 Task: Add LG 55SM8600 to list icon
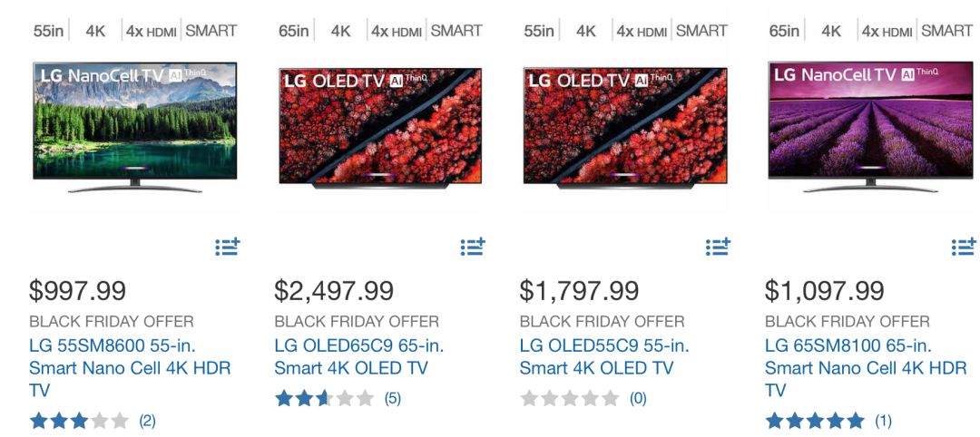click(228, 247)
